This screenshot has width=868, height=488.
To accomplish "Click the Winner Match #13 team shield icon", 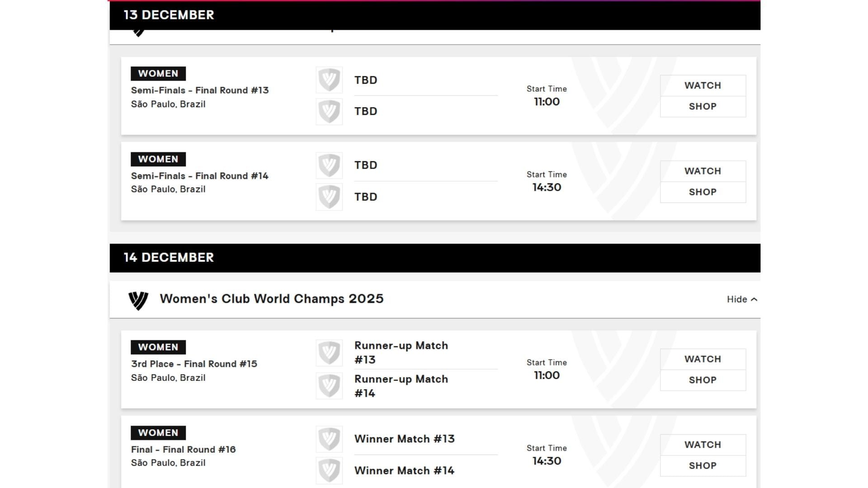I will 329,439.
